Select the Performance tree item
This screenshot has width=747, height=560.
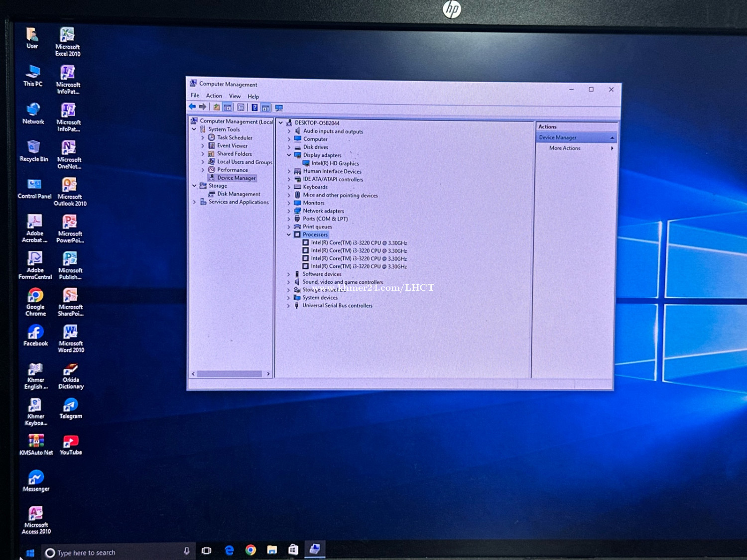tap(232, 170)
